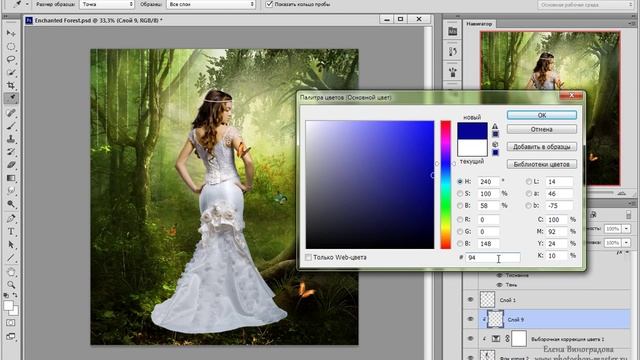640x360 pixels.
Task: Select the Brush tool
Action: pos(11,126)
